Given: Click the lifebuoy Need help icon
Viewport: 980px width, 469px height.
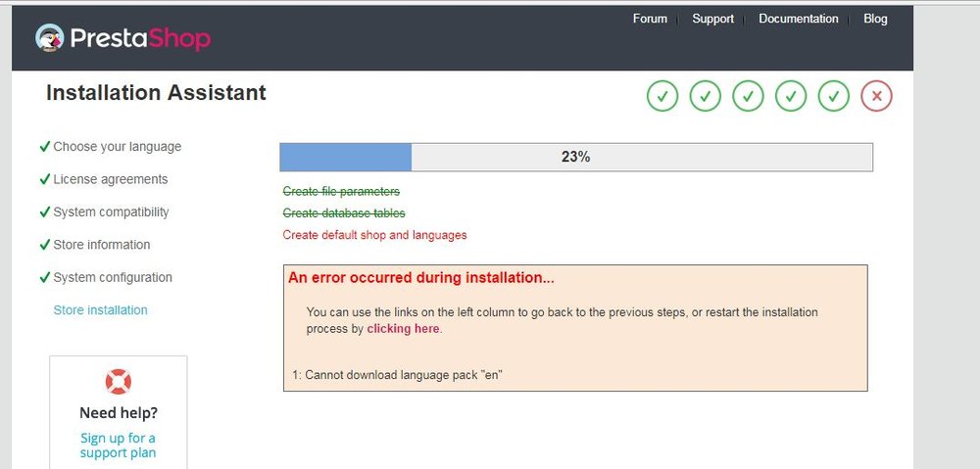Looking at the screenshot, I should (119, 382).
